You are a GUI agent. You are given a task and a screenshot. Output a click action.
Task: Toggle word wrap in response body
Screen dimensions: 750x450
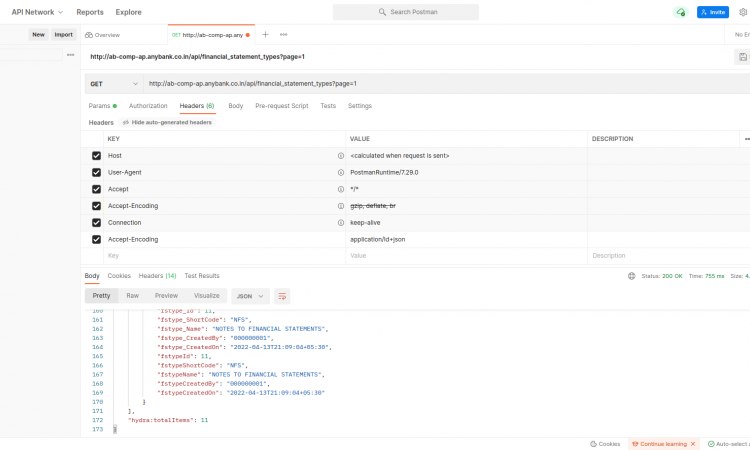[x=282, y=296]
